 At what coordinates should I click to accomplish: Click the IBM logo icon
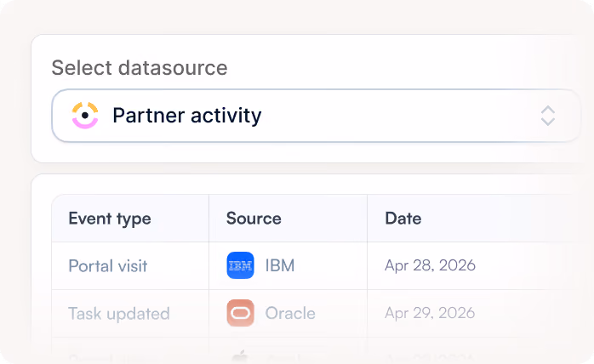click(240, 265)
